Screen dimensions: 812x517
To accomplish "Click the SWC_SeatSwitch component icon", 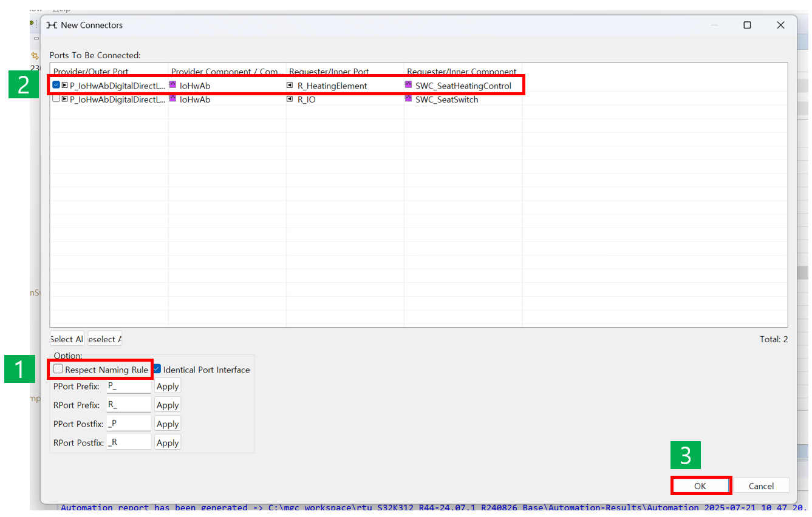I will pos(409,99).
